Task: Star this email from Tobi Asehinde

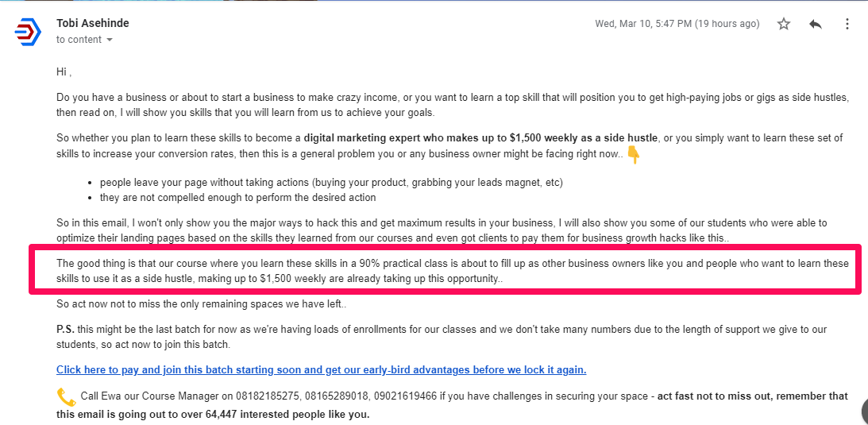Action: click(784, 24)
